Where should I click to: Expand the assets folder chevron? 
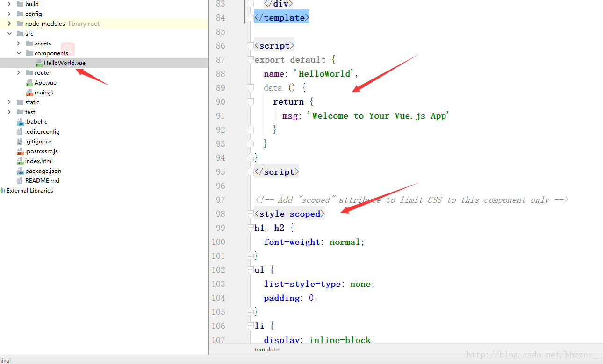[x=19, y=43]
